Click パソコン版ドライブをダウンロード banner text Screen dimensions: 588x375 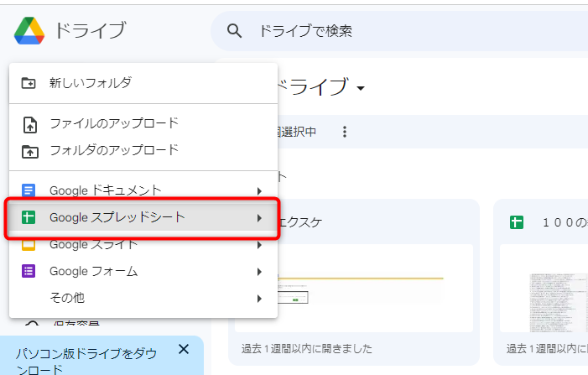pos(86,362)
